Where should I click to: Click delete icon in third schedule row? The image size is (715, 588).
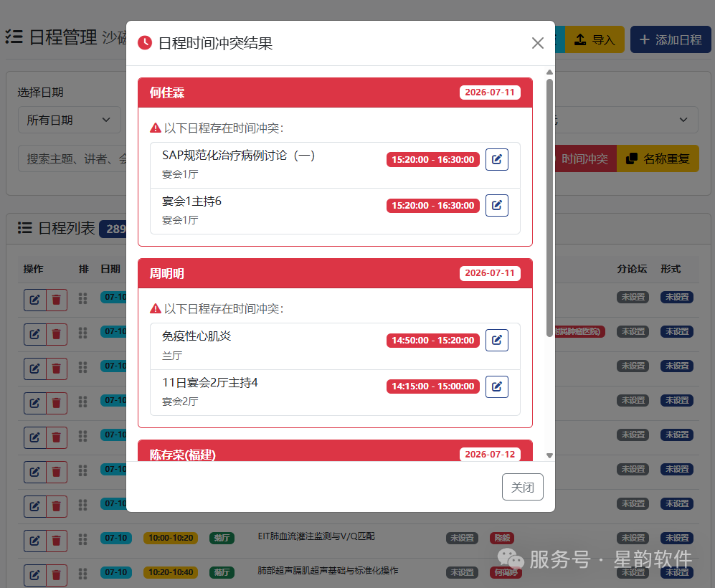(57, 369)
